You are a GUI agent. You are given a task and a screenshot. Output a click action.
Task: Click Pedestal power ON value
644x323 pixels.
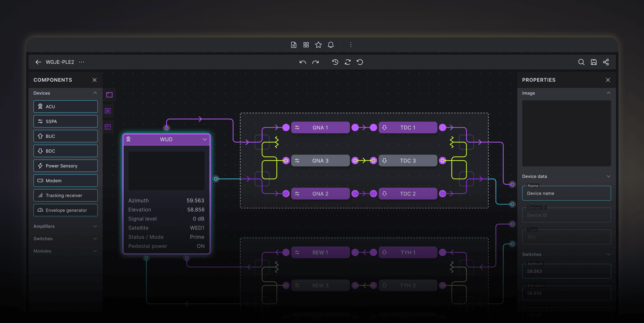click(201, 246)
